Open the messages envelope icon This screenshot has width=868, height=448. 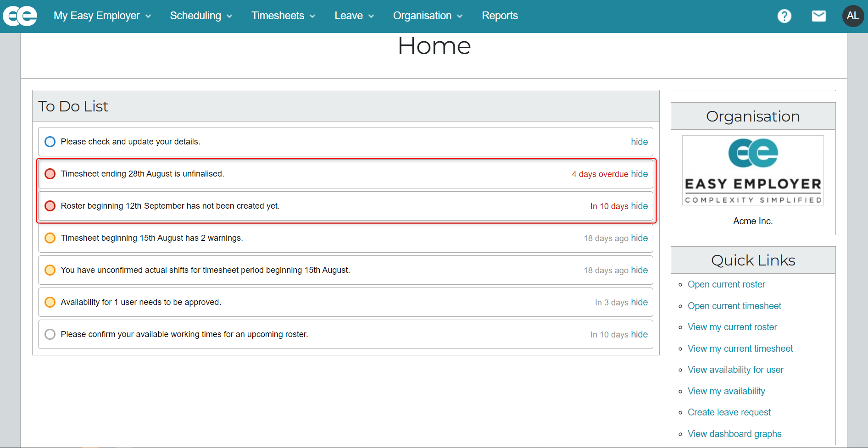pos(819,16)
